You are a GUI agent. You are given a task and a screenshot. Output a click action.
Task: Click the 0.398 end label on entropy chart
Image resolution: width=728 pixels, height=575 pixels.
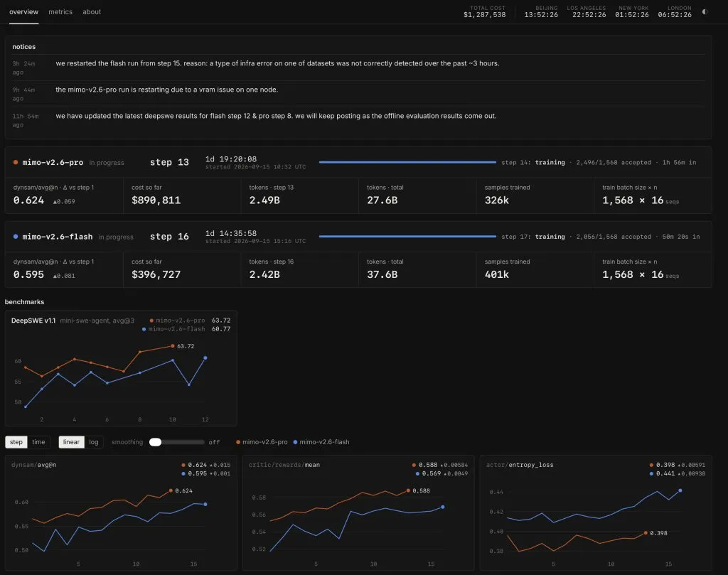tap(658, 533)
